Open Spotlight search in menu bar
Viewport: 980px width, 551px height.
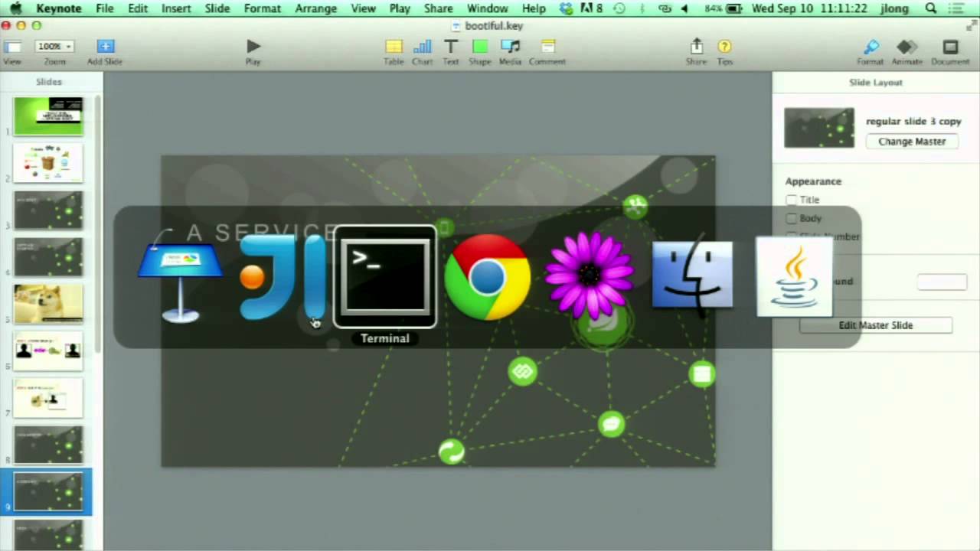pos(931,8)
